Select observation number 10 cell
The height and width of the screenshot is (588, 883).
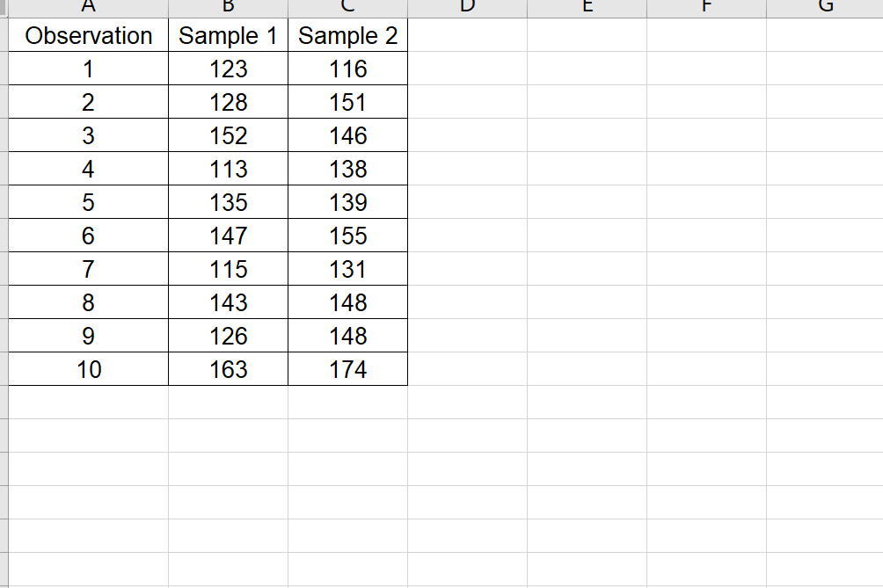click(x=87, y=369)
